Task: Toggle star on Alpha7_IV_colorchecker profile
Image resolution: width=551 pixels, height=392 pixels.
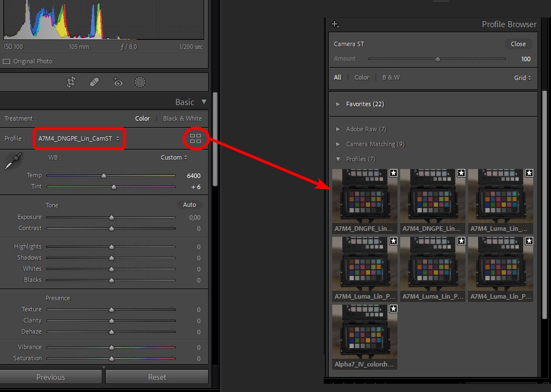Action: pos(393,309)
